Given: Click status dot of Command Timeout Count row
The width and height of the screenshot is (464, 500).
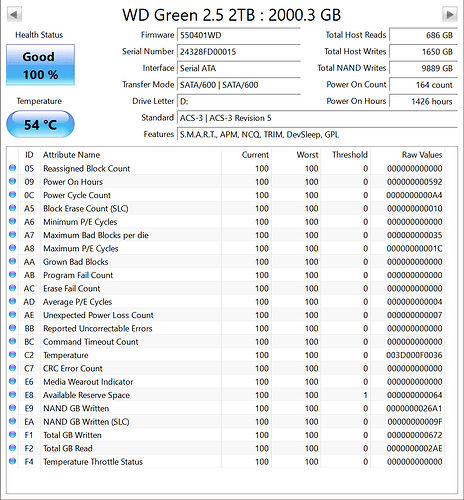Looking at the screenshot, I should (13, 341).
